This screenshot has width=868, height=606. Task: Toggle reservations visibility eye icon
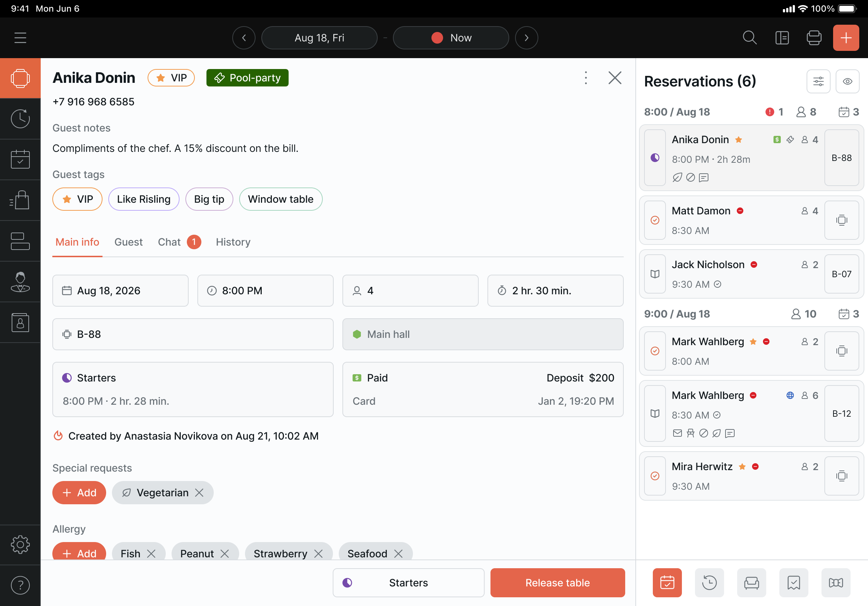tap(847, 81)
